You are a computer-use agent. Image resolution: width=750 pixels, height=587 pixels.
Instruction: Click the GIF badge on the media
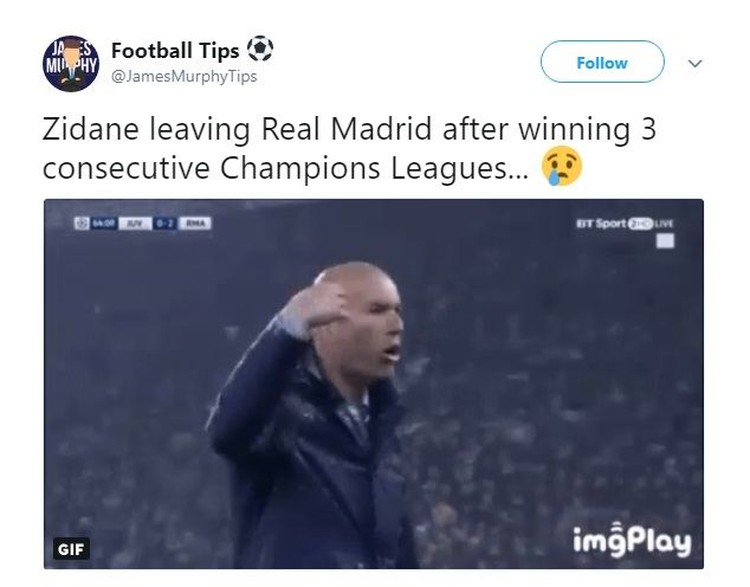[x=71, y=549]
